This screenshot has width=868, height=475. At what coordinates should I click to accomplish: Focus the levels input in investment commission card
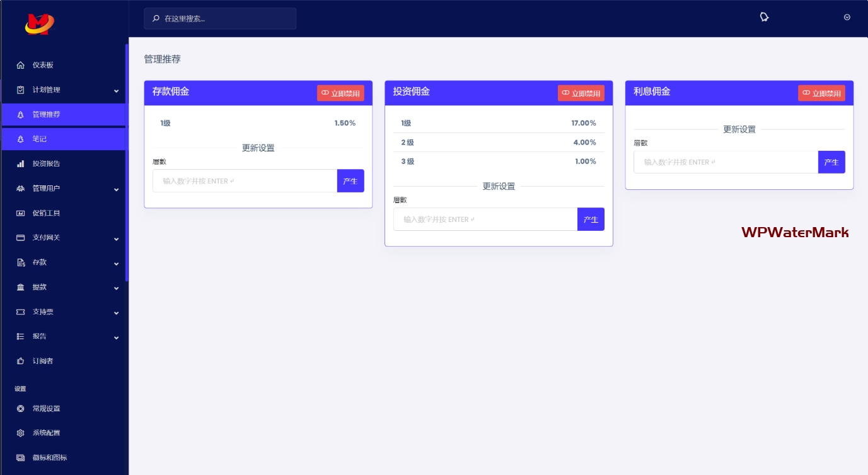pos(485,220)
